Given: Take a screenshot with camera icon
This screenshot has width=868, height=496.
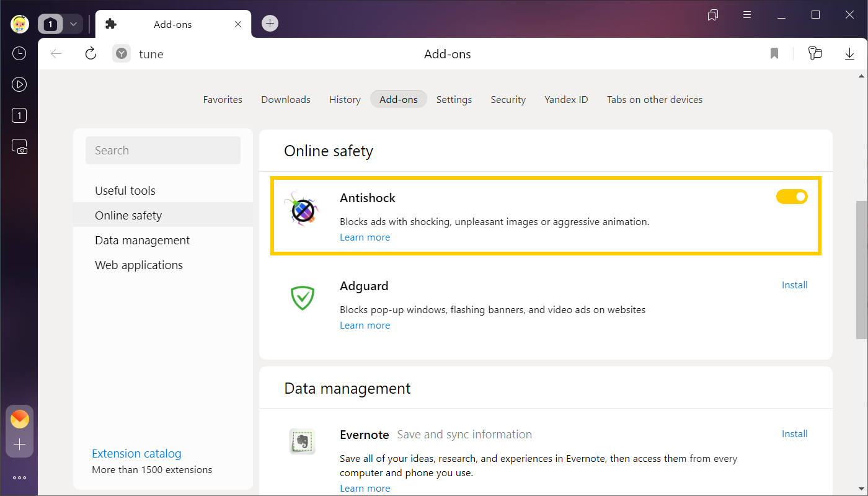Looking at the screenshot, I should click(19, 146).
